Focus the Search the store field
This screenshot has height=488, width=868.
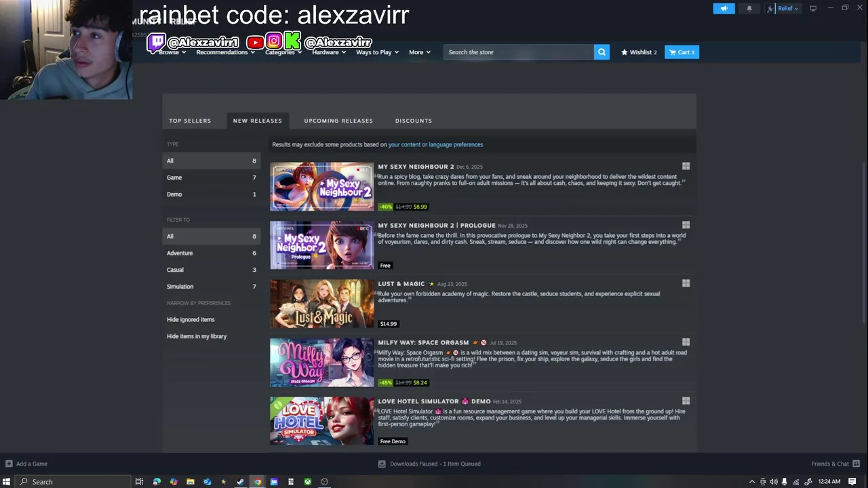coord(519,52)
